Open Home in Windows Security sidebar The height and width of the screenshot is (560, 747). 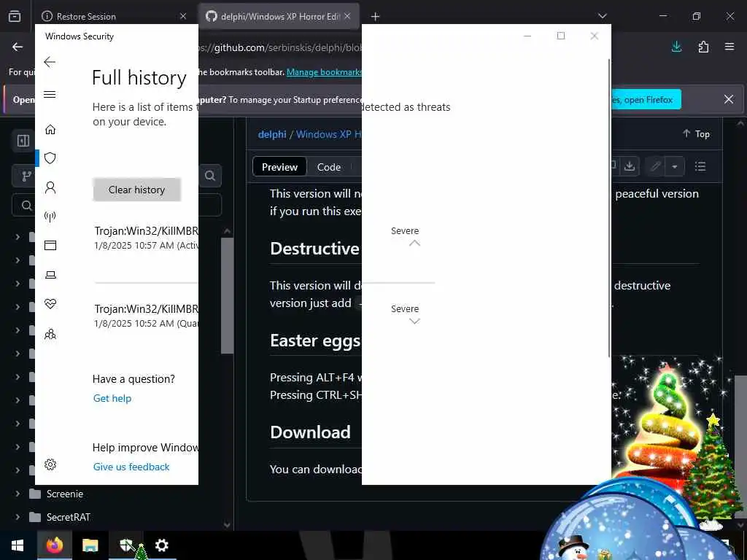[x=50, y=130]
